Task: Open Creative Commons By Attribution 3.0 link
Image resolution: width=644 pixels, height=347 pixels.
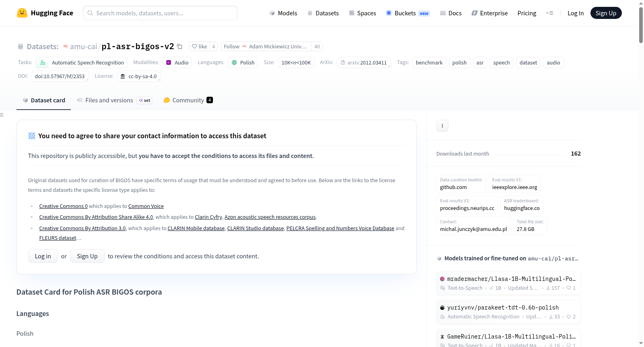Action: point(83,228)
